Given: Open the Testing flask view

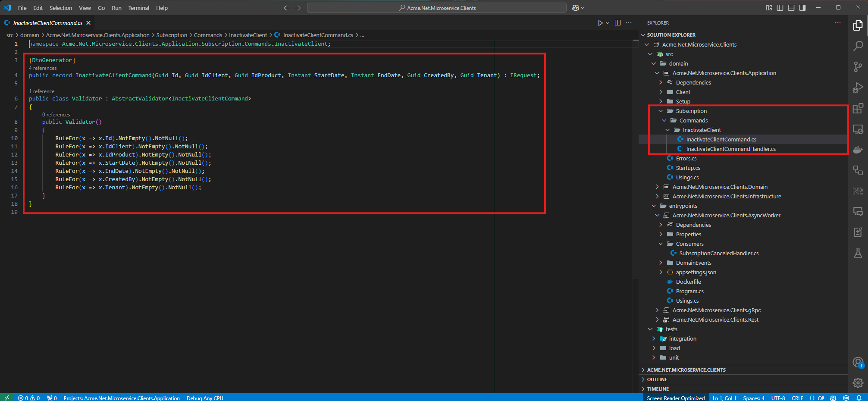Looking at the screenshot, I should 858,253.
